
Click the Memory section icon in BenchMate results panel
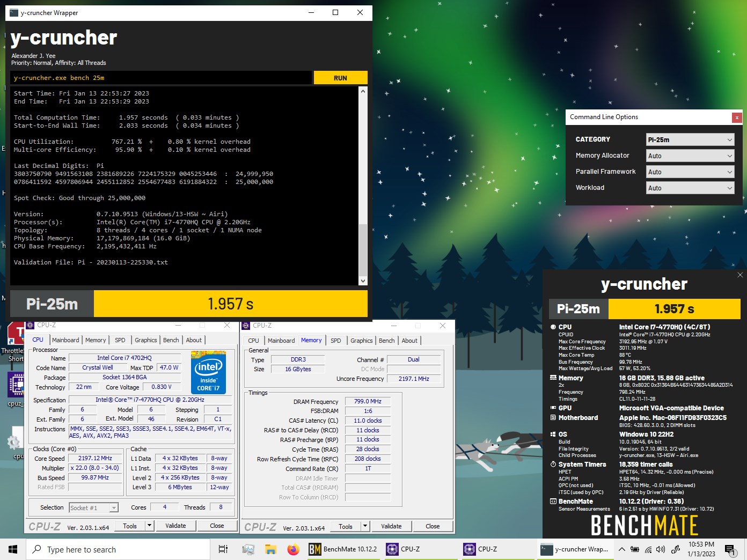(553, 378)
